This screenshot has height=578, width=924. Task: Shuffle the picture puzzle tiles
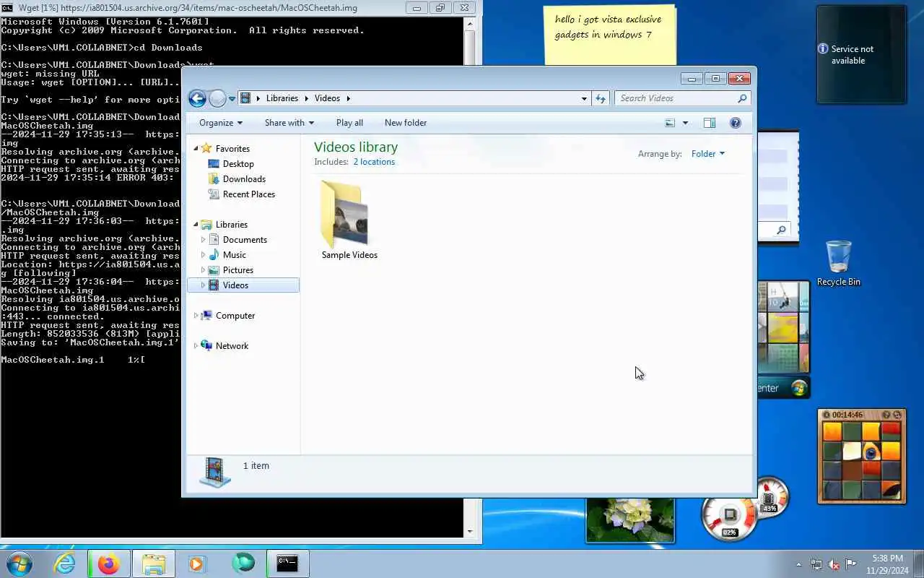[x=897, y=415]
